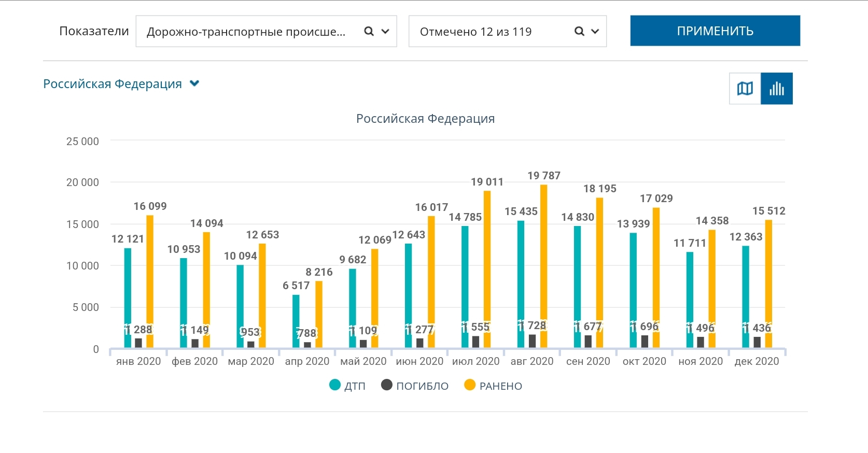
Task: Click the 'Дорожно-транспортные происше...' field text
Action: tap(246, 32)
